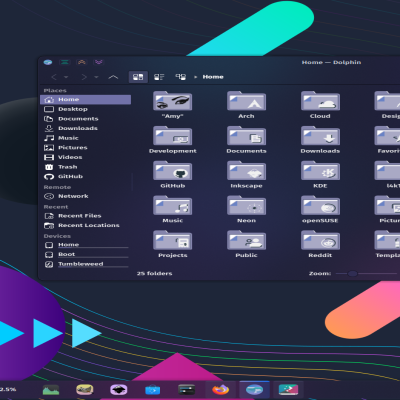Select the openSUSE folder
The height and width of the screenshot is (400, 400).
(x=320, y=209)
